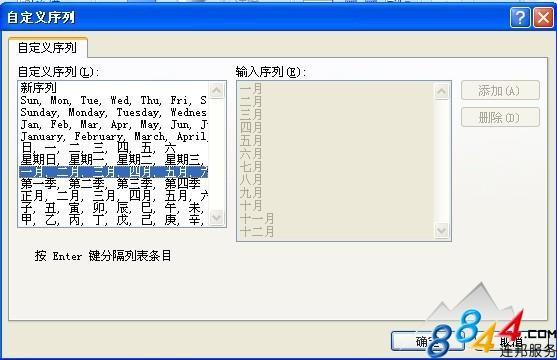Image resolution: width=557 pixels, height=360 pixels.
Task: Select the Sunday, Monday, Tuesday list entry
Action: click(x=113, y=112)
